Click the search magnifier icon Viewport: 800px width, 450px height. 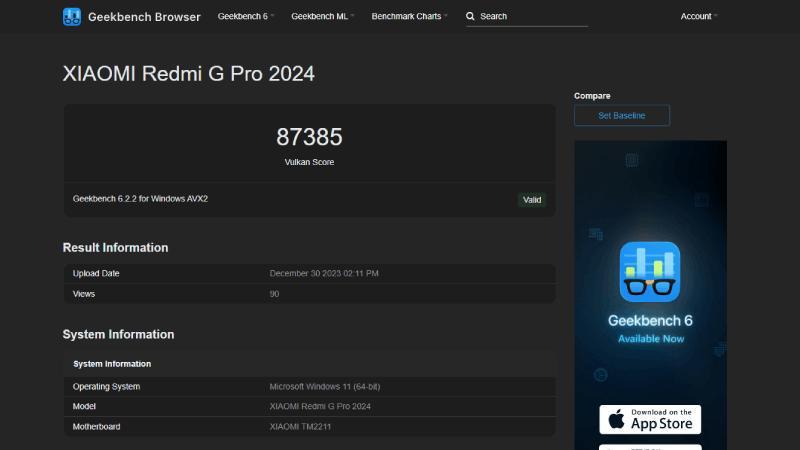[470, 16]
